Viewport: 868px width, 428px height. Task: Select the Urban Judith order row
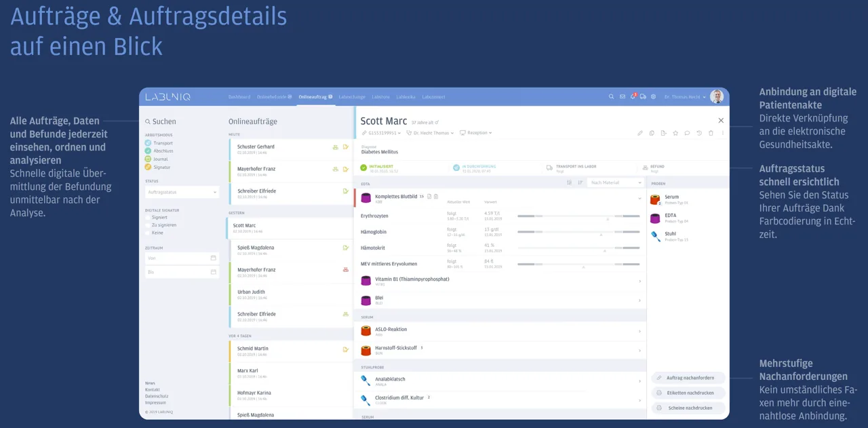[x=290, y=294]
